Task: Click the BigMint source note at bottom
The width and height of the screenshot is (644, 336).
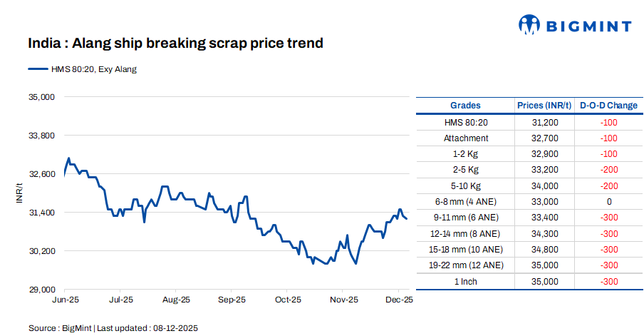Action: tap(113, 327)
